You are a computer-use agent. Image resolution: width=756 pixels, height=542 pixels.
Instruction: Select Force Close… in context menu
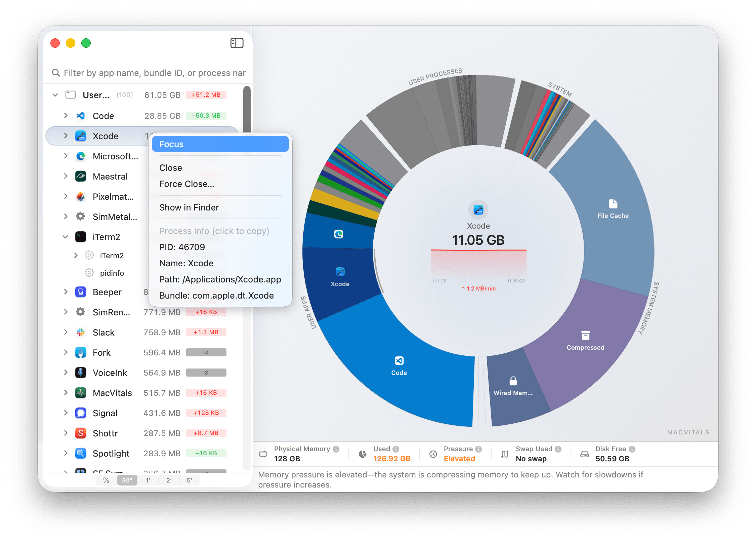(x=186, y=184)
